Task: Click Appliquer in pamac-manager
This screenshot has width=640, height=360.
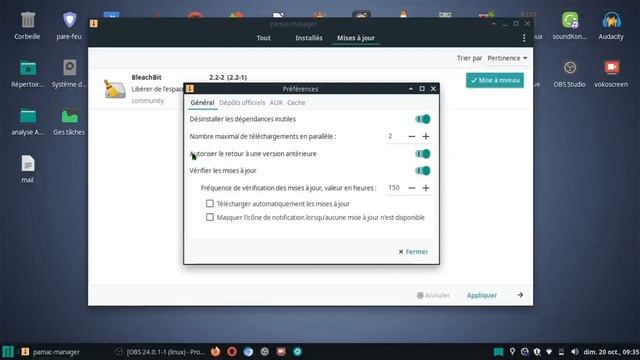Action: click(482, 295)
